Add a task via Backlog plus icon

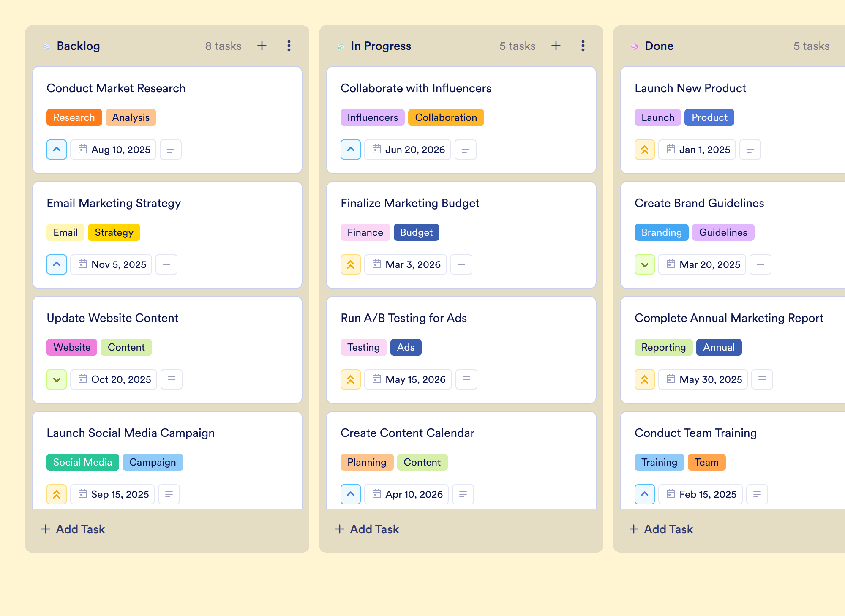[x=262, y=46]
